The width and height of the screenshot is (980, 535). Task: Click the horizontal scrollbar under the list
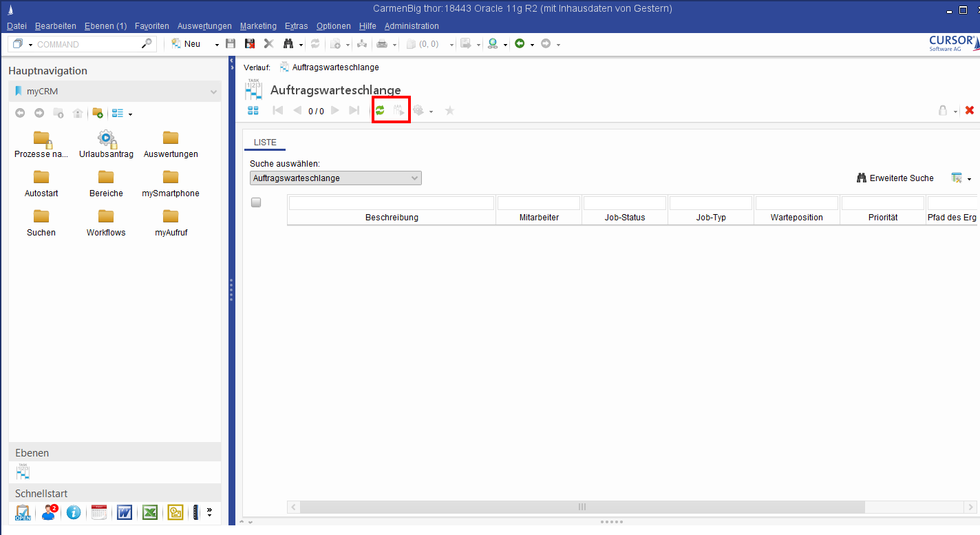pos(582,507)
